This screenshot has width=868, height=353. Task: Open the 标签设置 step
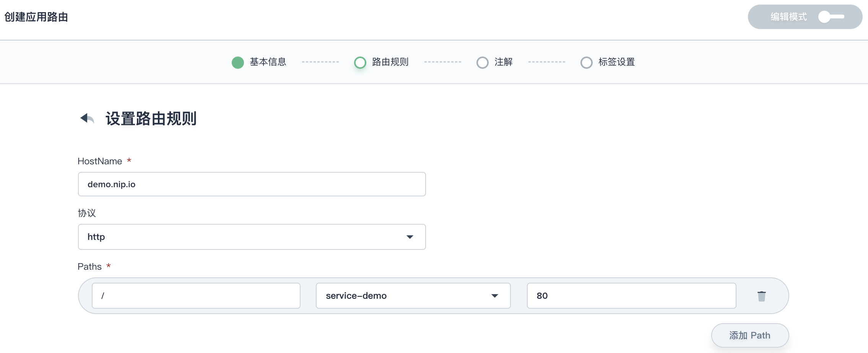click(608, 62)
